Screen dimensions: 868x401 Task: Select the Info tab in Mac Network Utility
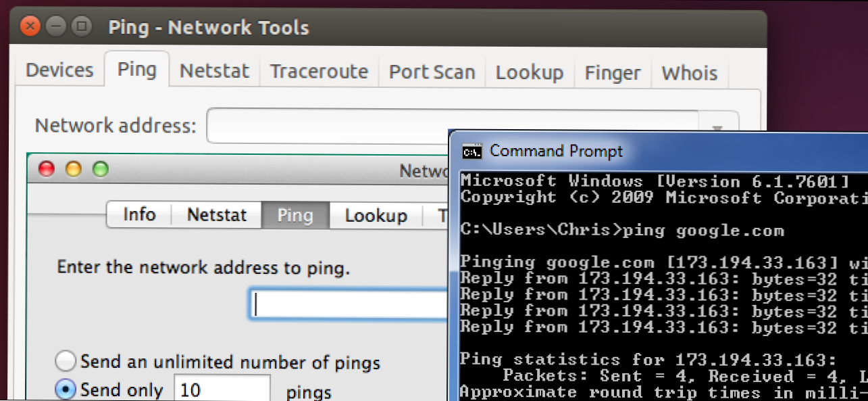[x=139, y=215]
